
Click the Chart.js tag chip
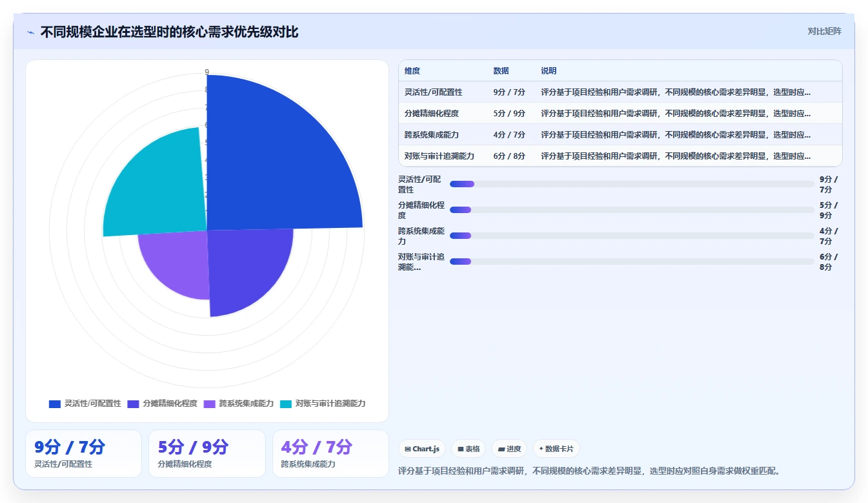point(422,449)
